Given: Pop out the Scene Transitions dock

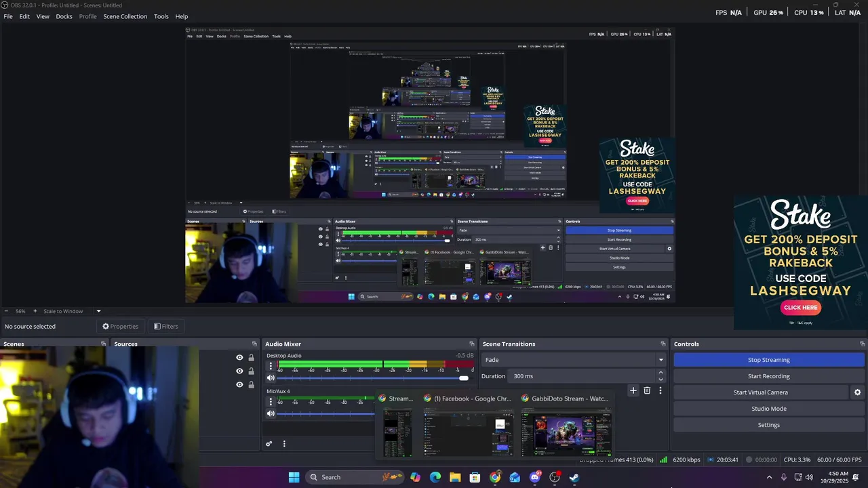Looking at the screenshot, I should coord(663,344).
